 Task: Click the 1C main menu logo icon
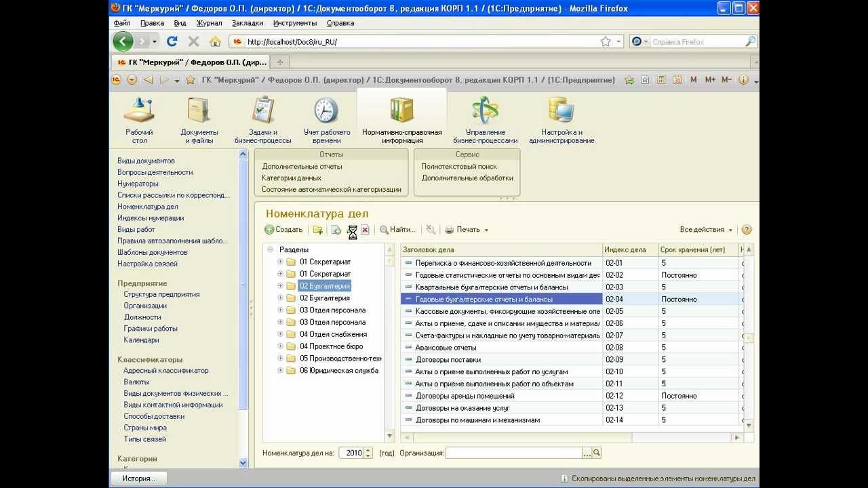[x=117, y=80]
